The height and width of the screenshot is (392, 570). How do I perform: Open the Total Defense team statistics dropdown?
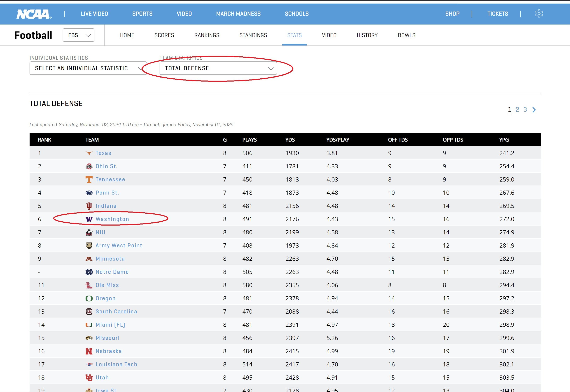point(218,68)
